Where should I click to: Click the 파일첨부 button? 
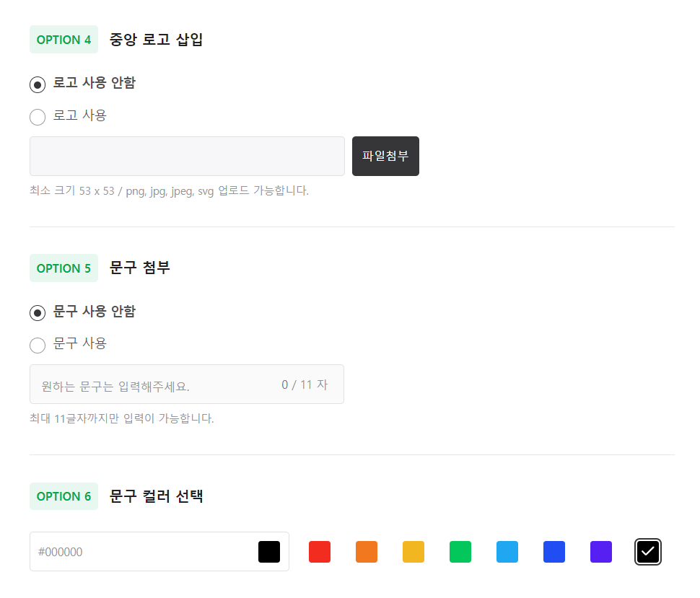pyautogui.click(x=385, y=157)
